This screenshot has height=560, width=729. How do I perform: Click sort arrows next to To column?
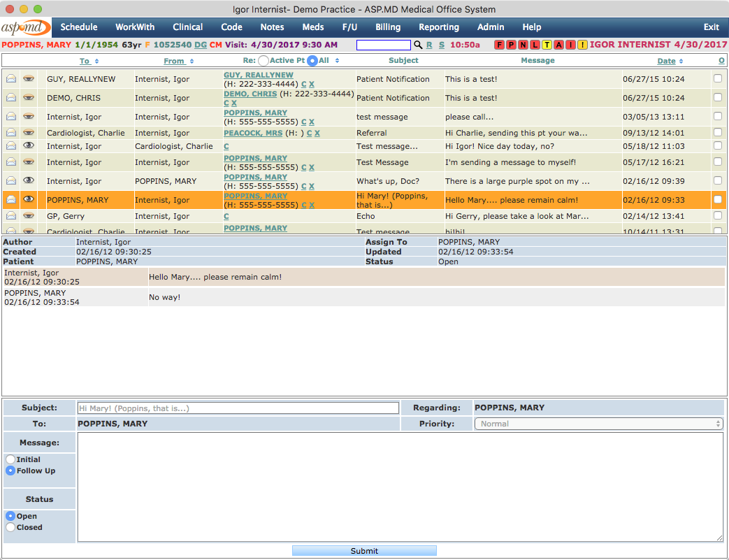tap(96, 61)
